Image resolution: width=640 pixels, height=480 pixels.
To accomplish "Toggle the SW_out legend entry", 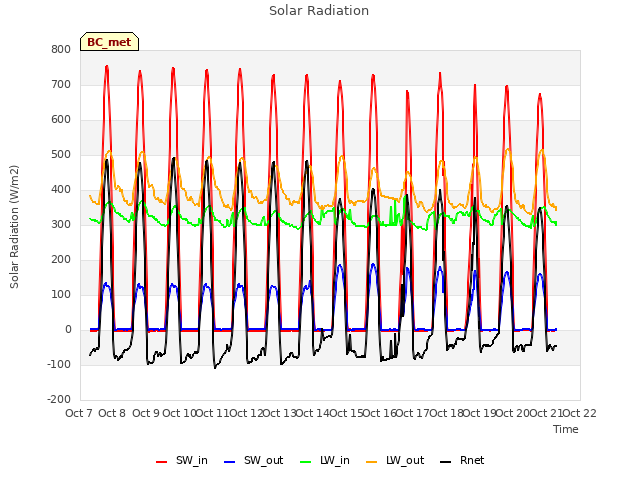I will pyautogui.click(x=253, y=460).
